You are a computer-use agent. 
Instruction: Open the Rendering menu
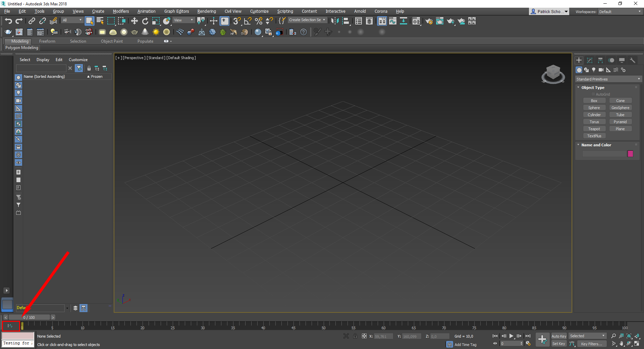coord(206,11)
